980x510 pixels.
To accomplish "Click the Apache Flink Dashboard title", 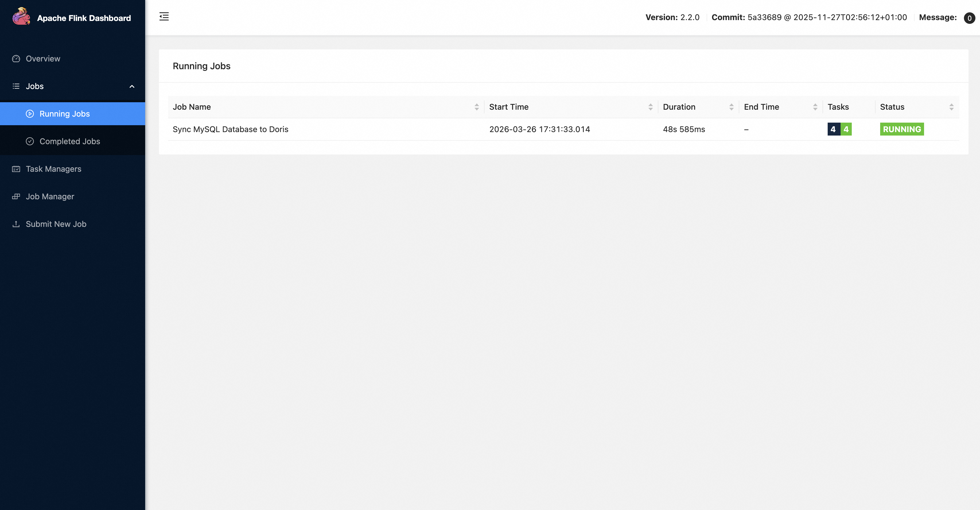I will coord(84,18).
